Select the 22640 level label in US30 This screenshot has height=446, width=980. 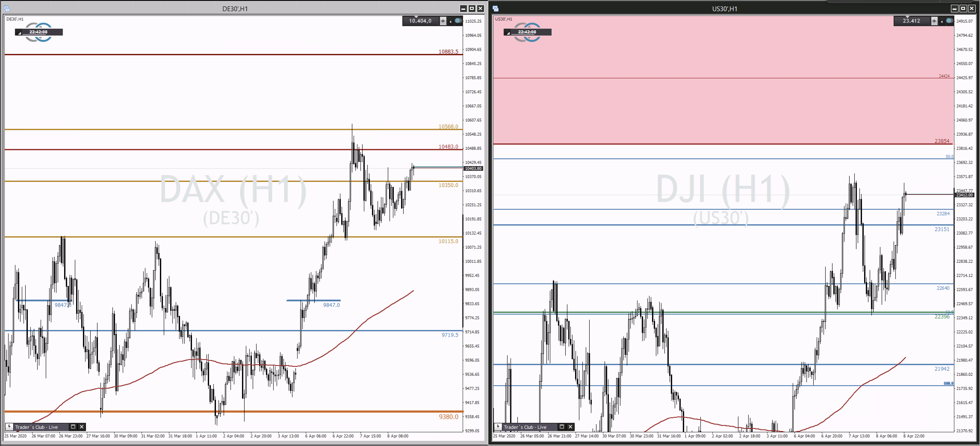[943, 288]
